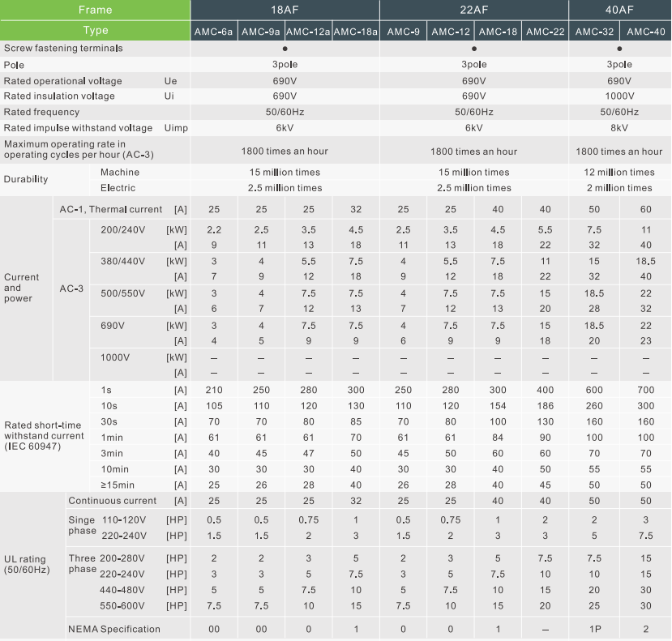Select the 'Current and power' section label
The image size is (672, 641).
(21, 288)
